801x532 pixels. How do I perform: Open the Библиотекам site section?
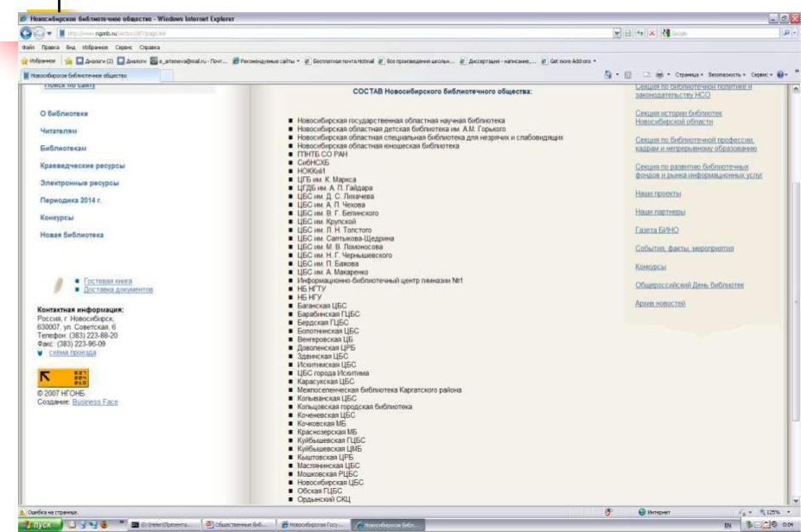[x=63, y=148]
